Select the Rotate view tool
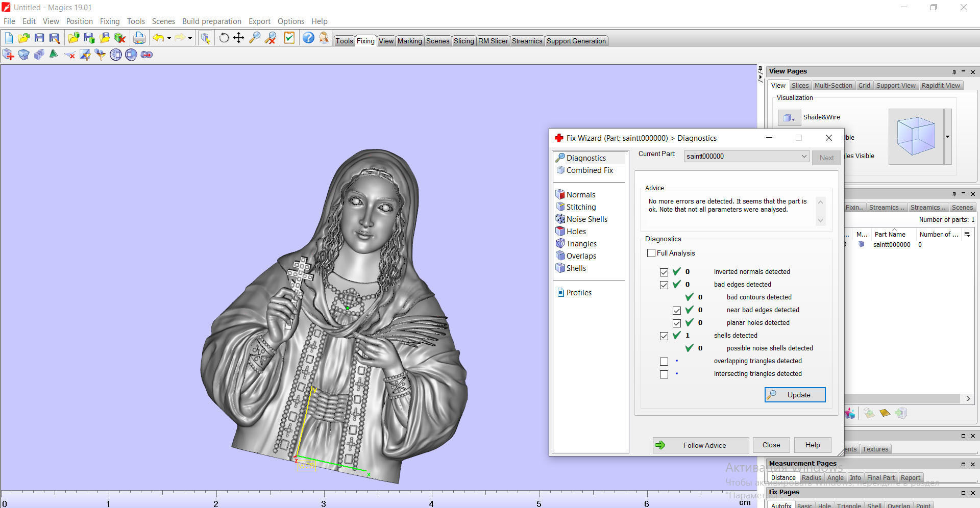The width and height of the screenshot is (980, 508). point(224,38)
